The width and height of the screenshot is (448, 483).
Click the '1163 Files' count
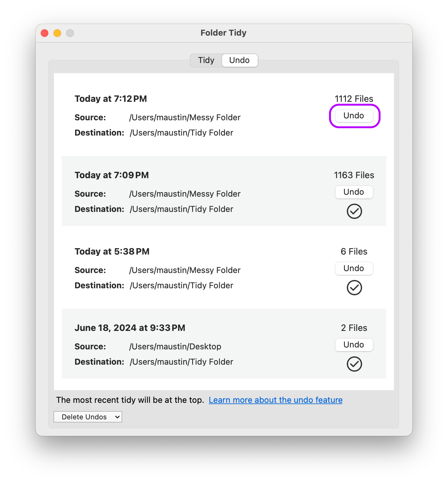(x=354, y=175)
